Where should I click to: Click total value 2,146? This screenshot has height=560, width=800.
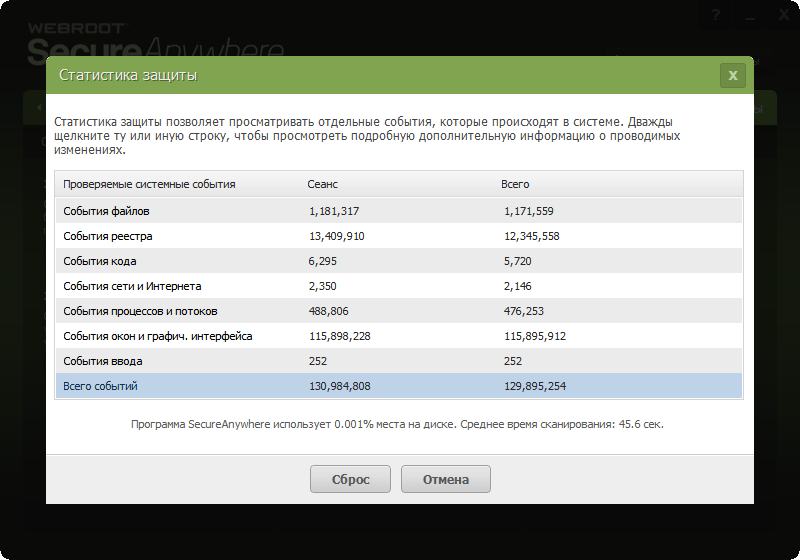pos(517,286)
